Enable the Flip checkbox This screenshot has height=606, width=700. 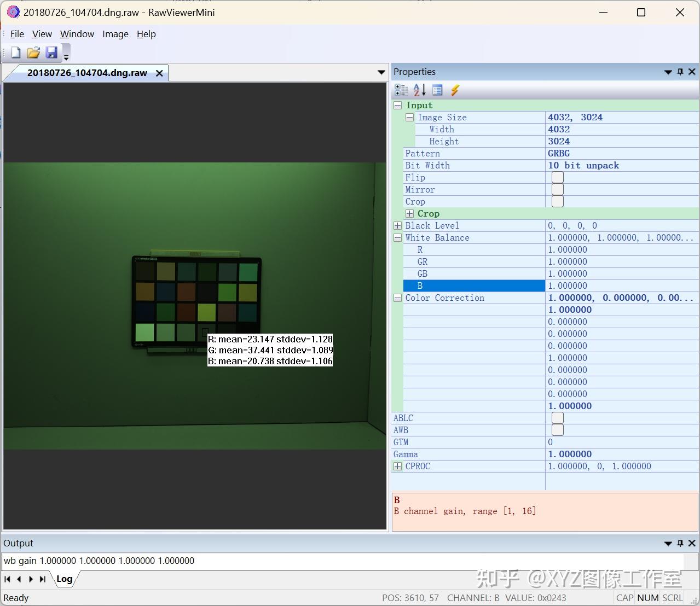click(557, 177)
